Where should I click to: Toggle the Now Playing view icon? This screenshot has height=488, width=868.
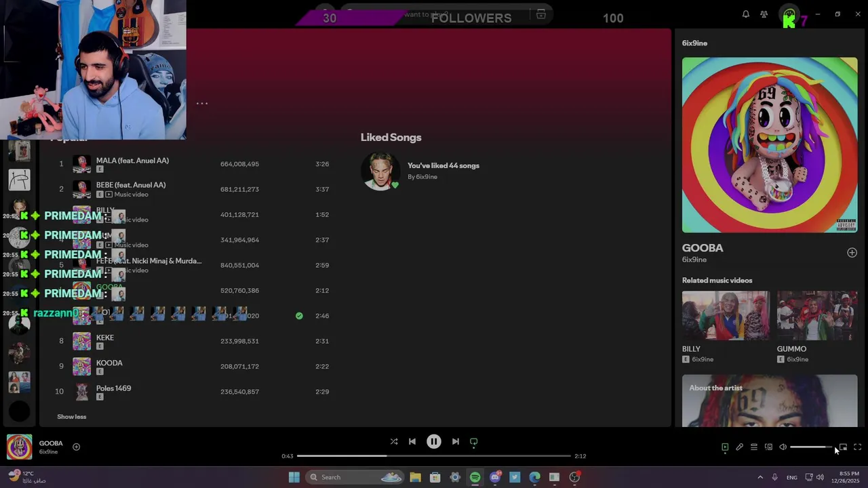point(725,447)
